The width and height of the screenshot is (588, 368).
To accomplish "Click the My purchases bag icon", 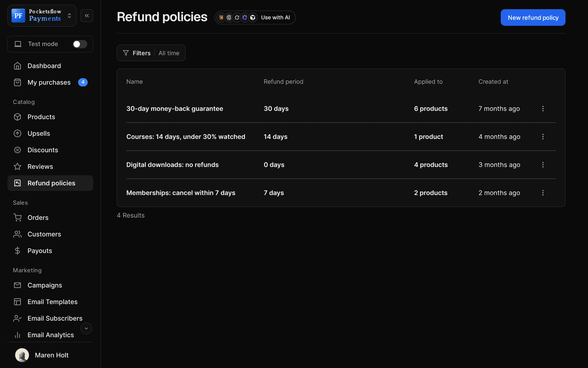I will click(18, 83).
